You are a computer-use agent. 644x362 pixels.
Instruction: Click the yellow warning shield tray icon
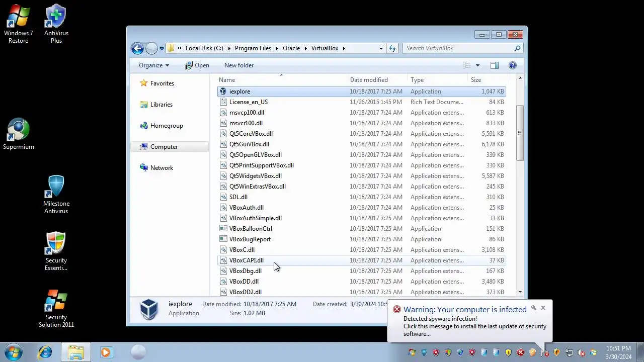pyautogui.click(x=509, y=352)
